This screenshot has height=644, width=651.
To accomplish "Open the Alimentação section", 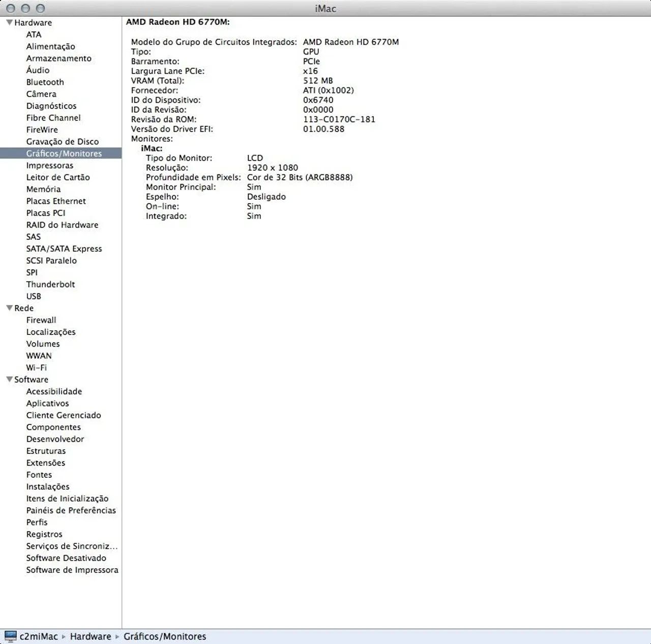I will click(x=50, y=46).
